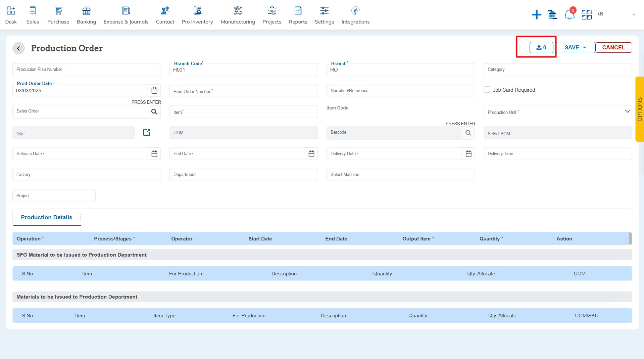Click the SAVE button

coord(572,47)
